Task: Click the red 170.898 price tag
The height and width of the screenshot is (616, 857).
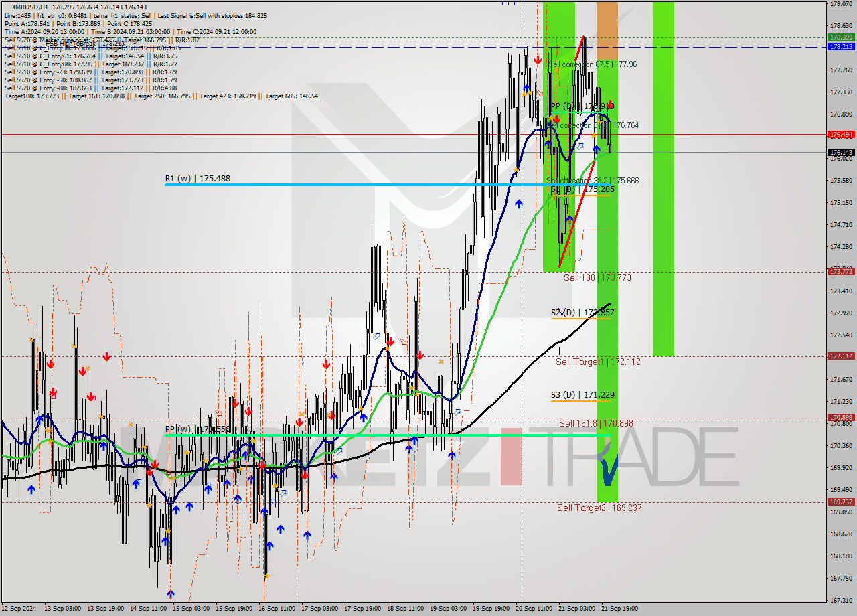Action: (x=841, y=418)
